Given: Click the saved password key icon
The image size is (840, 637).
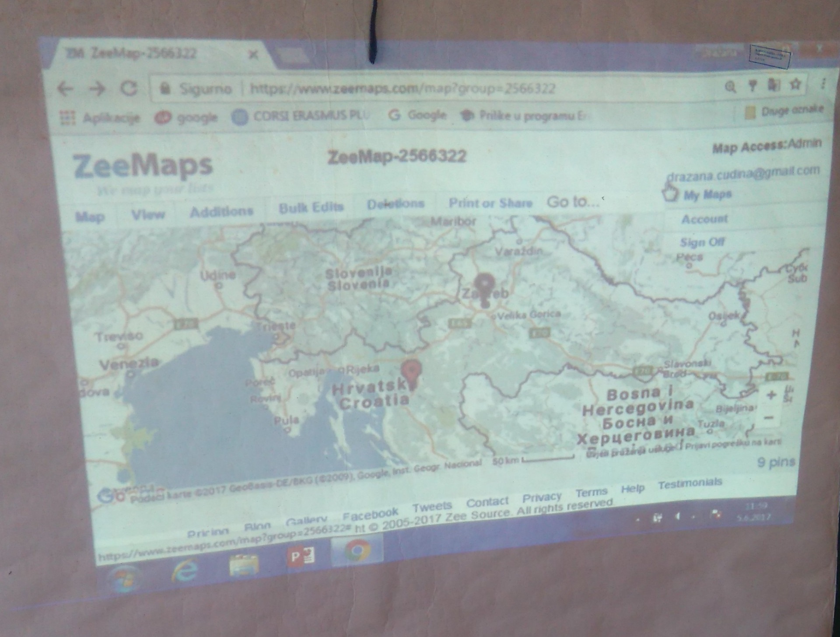Looking at the screenshot, I should 752,86.
